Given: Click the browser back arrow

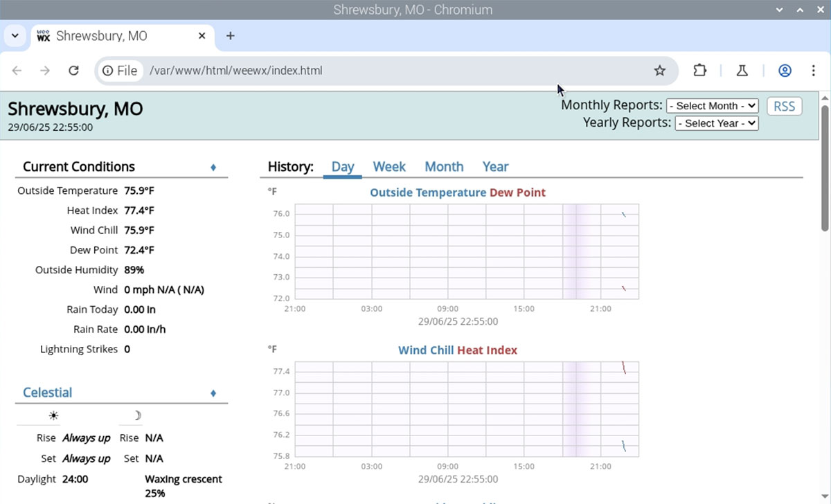Looking at the screenshot, I should pyautogui.click(x=17, y=71).
